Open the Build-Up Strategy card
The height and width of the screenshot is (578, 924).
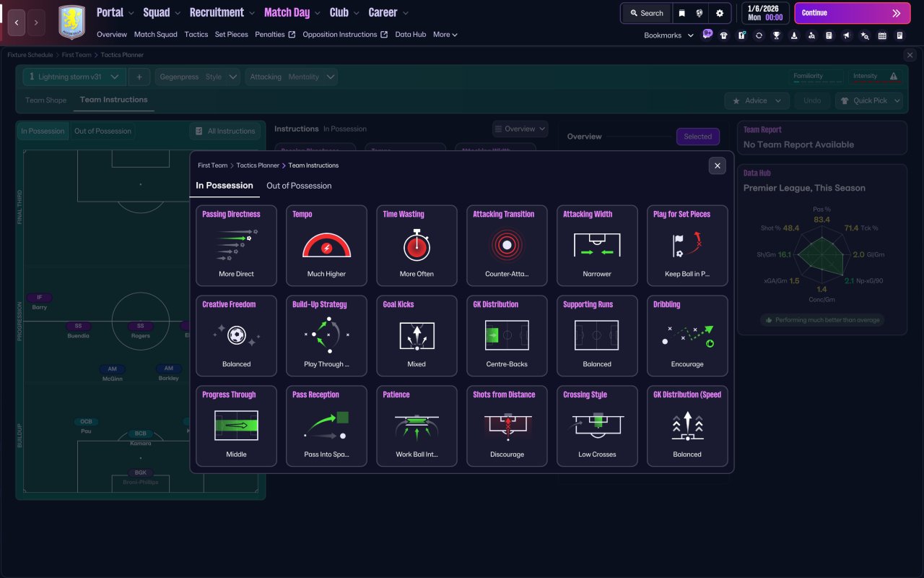[x=326, y=336]
